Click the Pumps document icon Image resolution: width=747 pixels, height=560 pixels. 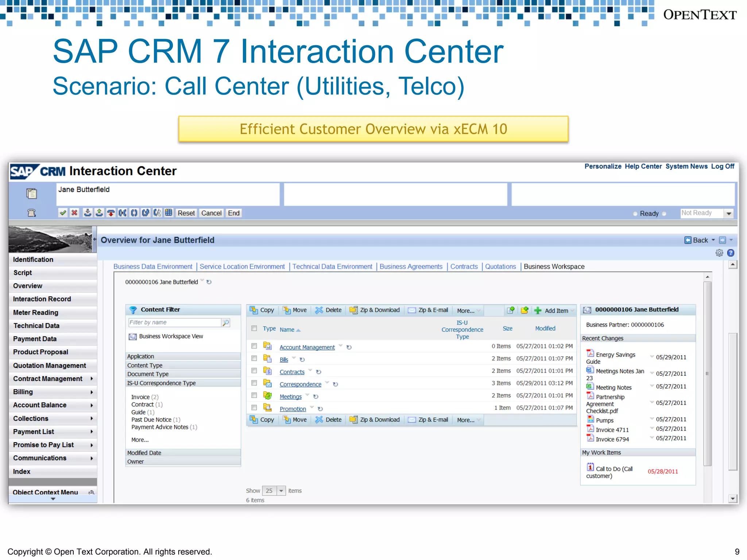590,419
